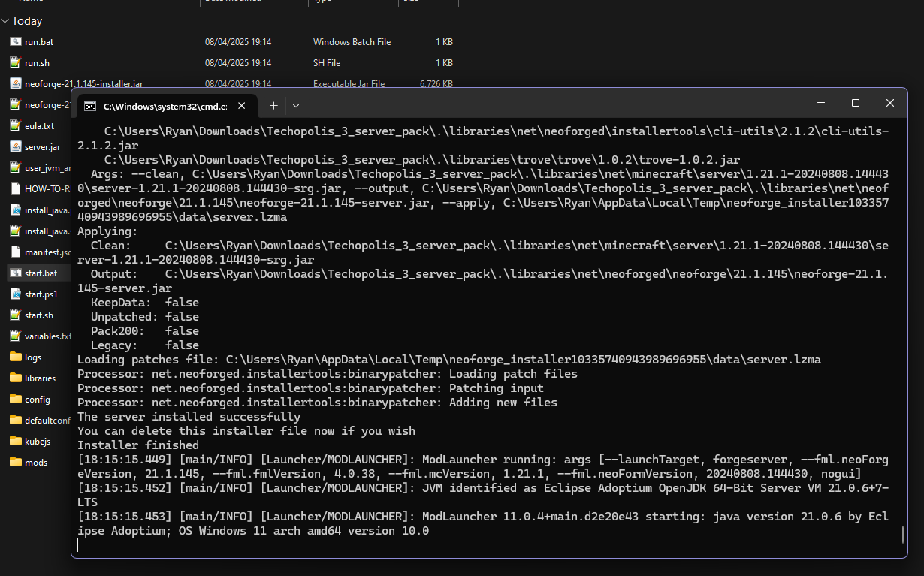Screen dimensions: 924x576
Task: Click the mods folder icon
Action: [x=15, y=463]
